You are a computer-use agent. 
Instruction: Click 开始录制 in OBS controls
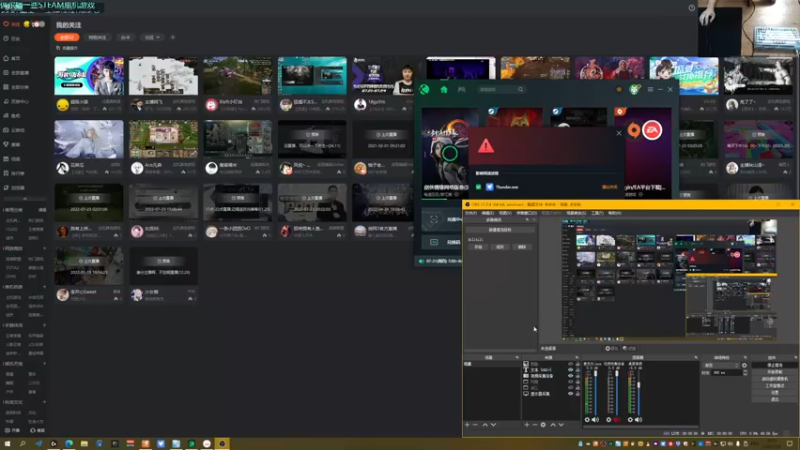tap(774, 372)
